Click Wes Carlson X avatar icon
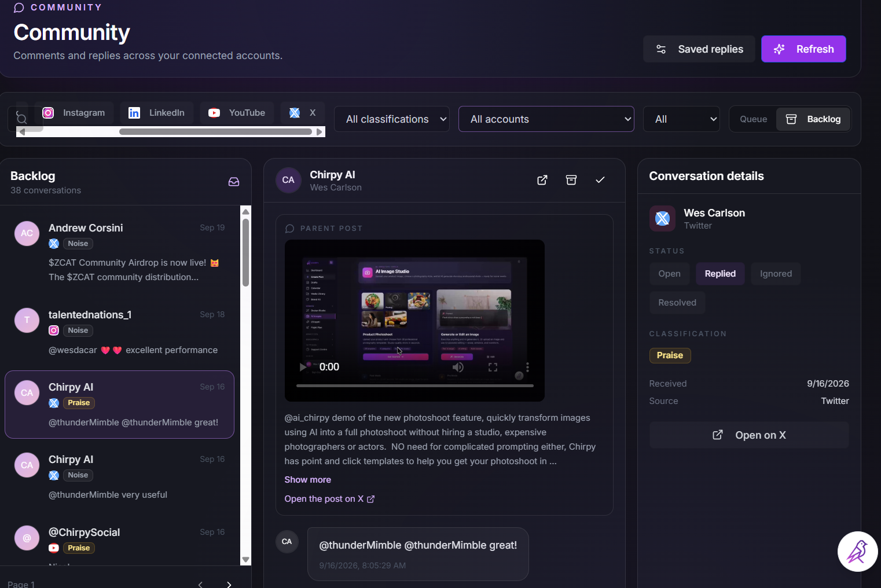This screenshot has height=588, width=881. [x=662, y=218]
